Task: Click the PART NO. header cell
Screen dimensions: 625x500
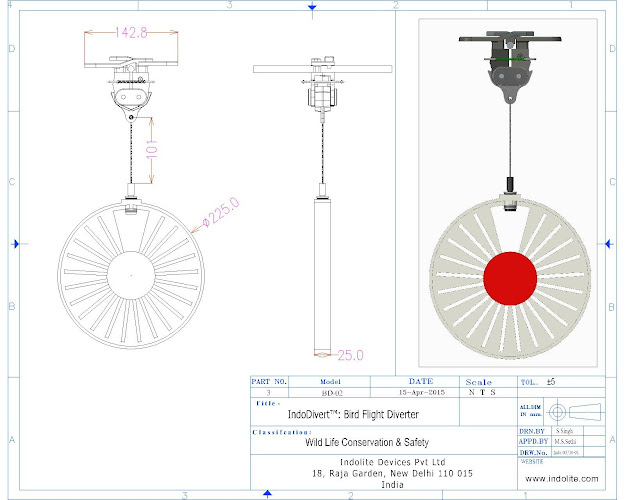Action: click(269, 382)
